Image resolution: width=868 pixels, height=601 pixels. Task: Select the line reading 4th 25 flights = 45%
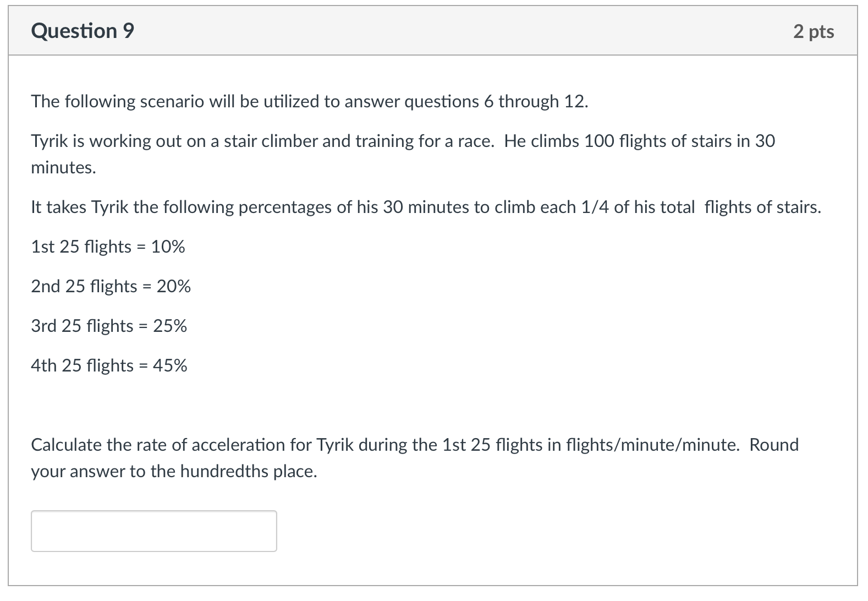point(108,365)
